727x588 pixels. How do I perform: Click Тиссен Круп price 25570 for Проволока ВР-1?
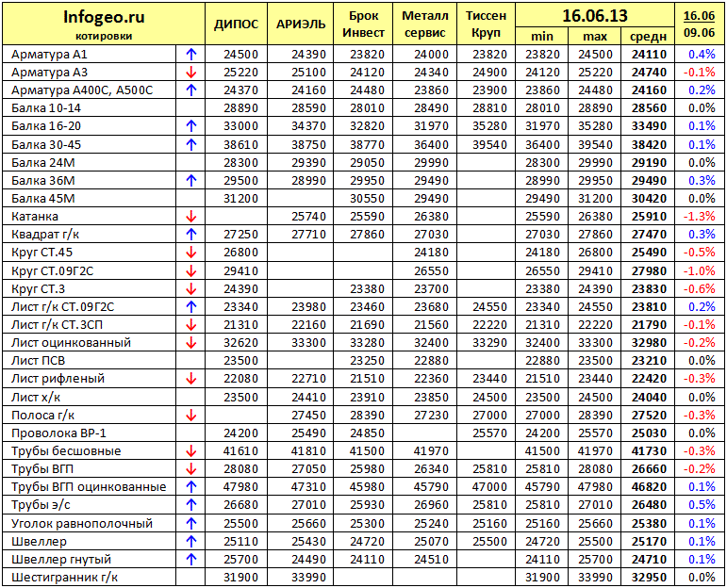489,433
